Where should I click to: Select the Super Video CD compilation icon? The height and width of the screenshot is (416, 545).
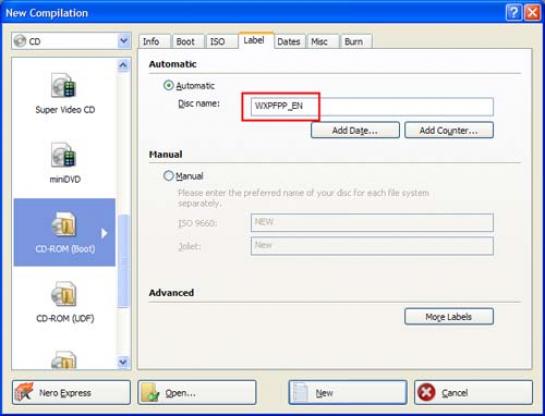(64, 85)
